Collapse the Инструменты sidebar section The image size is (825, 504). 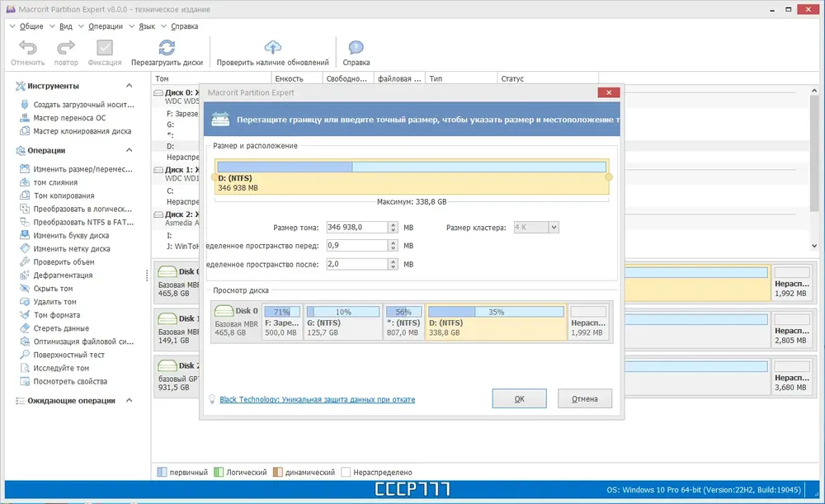(x=130, y=85)
